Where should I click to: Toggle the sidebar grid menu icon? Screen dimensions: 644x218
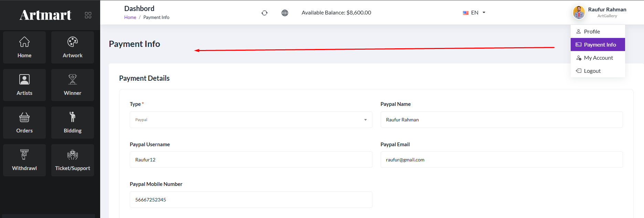(x=88, y=15)
